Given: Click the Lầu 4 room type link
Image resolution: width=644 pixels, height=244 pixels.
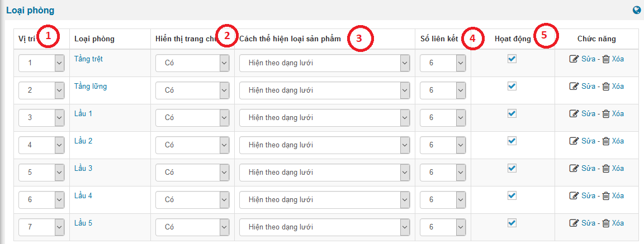Looking at the screenshot, I should tap(83, 196).
